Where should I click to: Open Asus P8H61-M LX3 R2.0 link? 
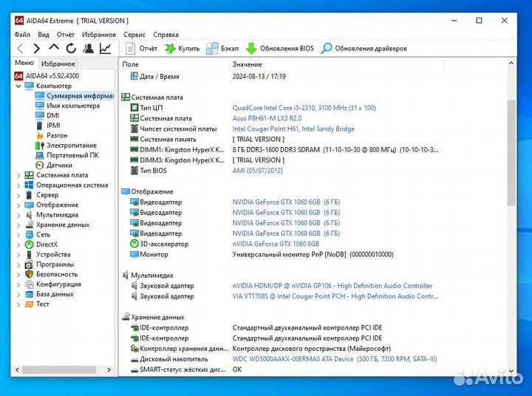pyautogui.click(x=267, y=118)
